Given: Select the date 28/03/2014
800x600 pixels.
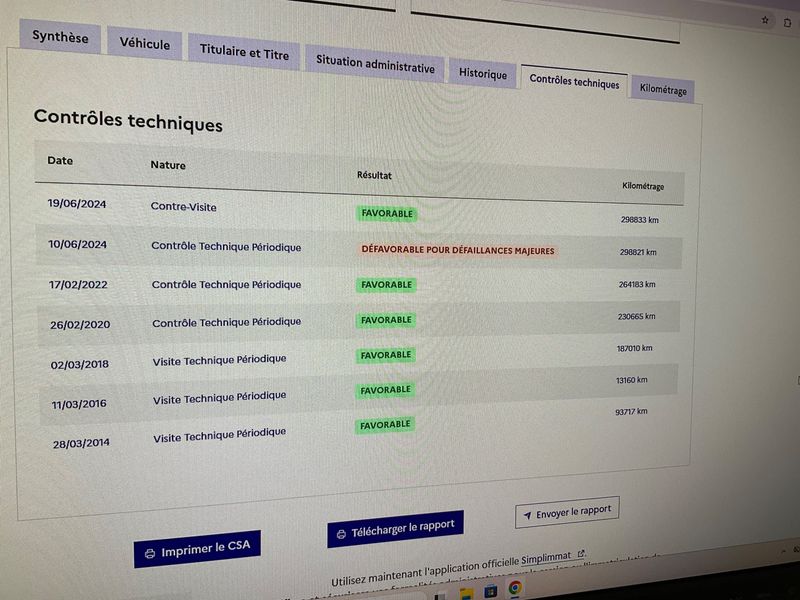Looking at the screenshot, I should coord(81,443).
